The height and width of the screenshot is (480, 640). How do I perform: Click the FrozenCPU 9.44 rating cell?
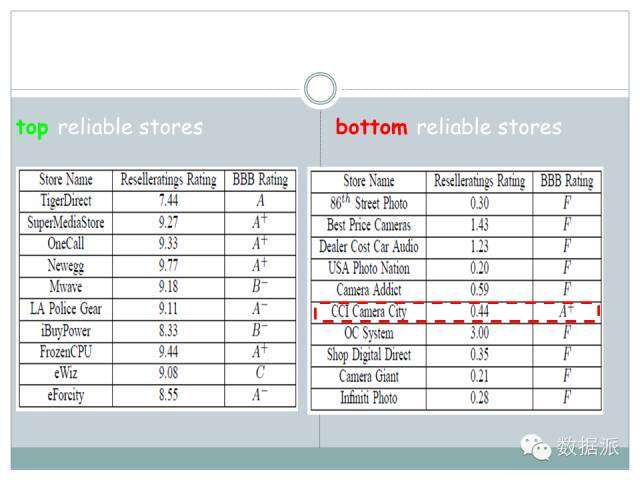click(x=168, y=351)
